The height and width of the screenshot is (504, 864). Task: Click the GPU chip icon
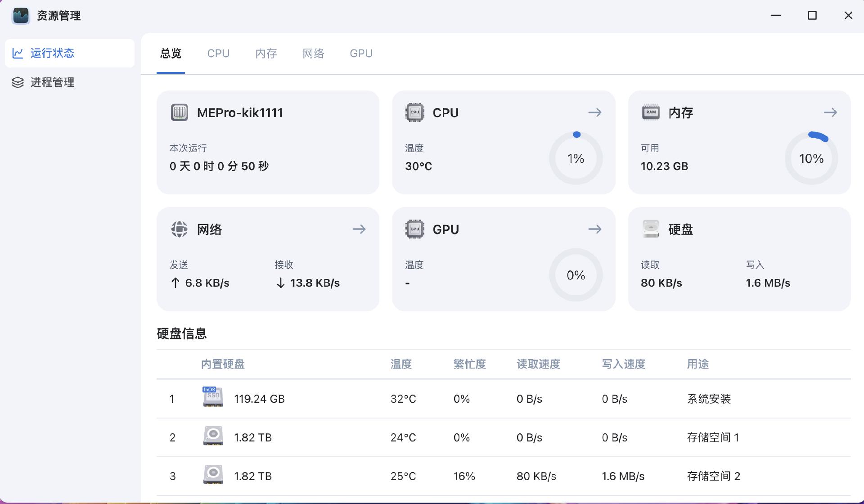click(414, 229)
